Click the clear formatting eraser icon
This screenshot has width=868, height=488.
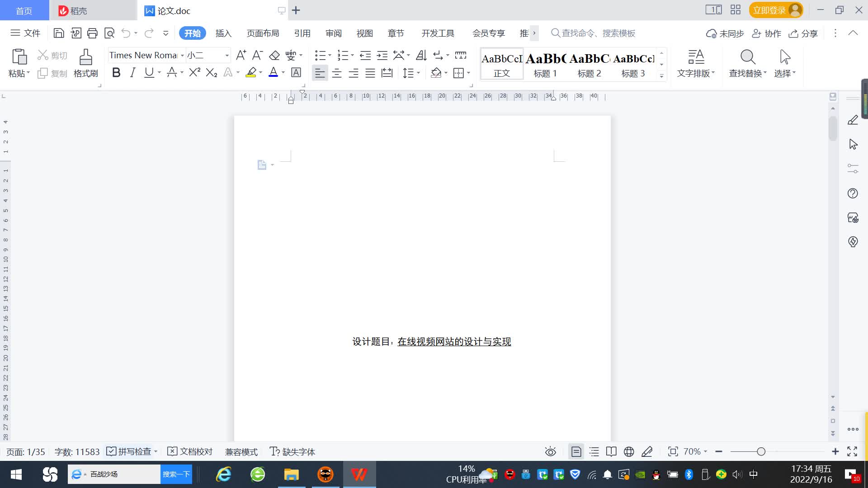pos(274,55)
